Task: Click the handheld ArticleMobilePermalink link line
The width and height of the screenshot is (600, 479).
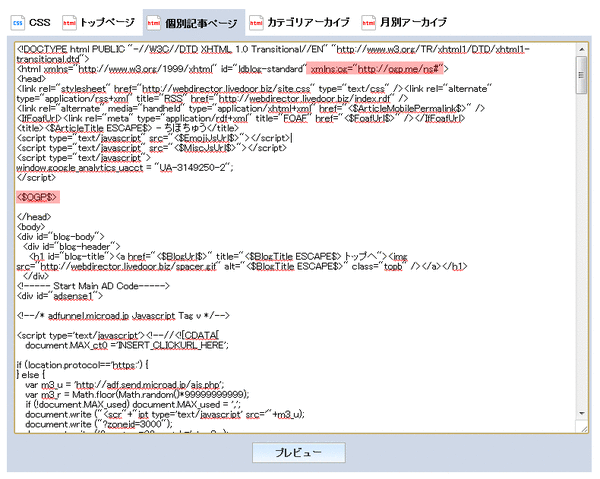Action: (x=251, y=108)
